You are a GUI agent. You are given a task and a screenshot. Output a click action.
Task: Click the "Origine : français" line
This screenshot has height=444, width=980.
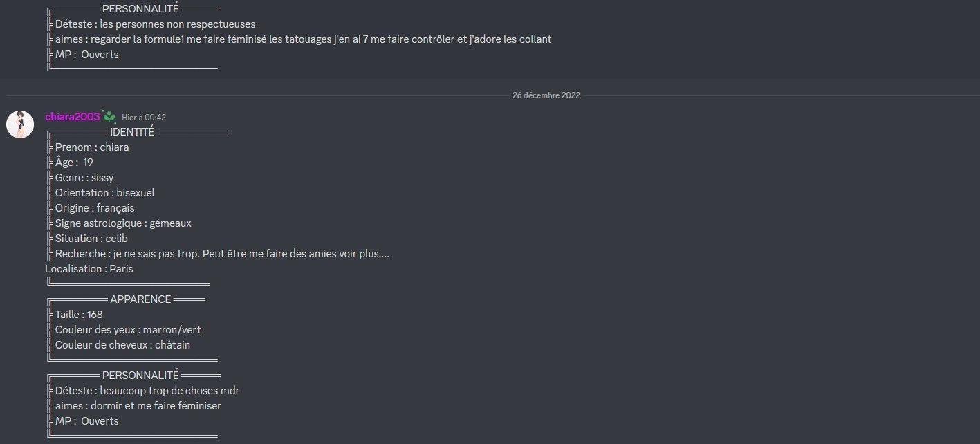(x=94, y=208)
